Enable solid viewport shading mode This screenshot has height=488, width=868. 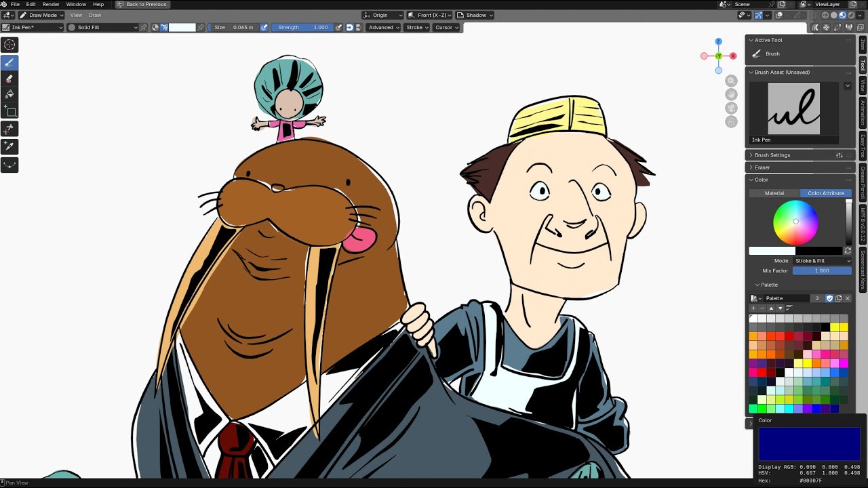[x=833, y=15]
